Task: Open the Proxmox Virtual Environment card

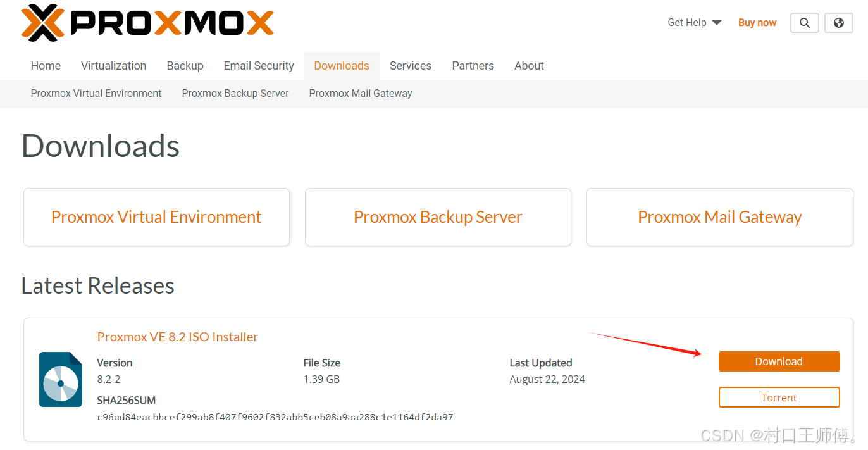Action: [x=156, y=217]
